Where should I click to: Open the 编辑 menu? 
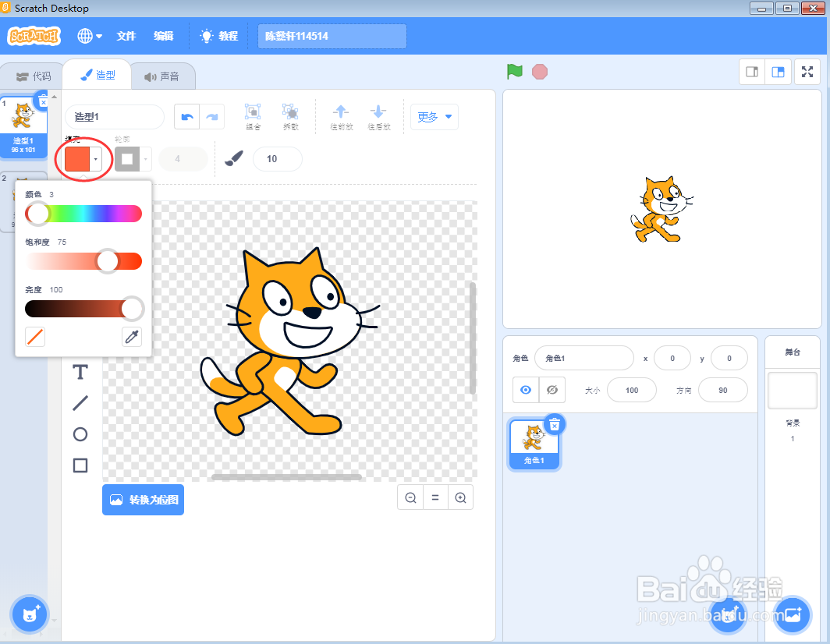[x=164, y=36]
